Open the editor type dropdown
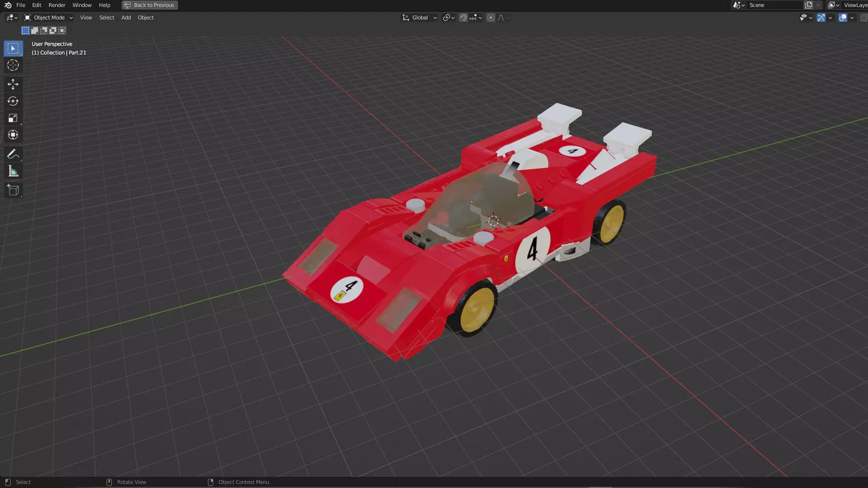Screen dimensions: 868x488 [x=12, y=18]
